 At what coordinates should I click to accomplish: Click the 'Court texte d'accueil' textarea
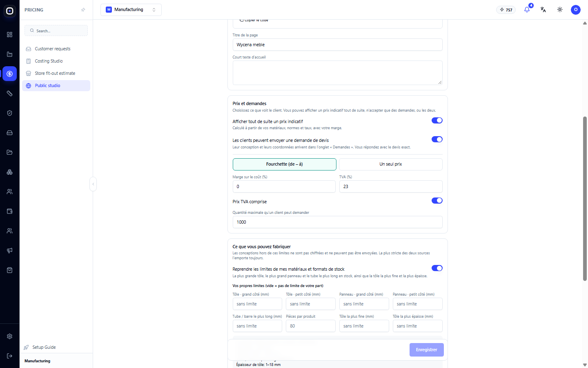click(x=338, y=73)
